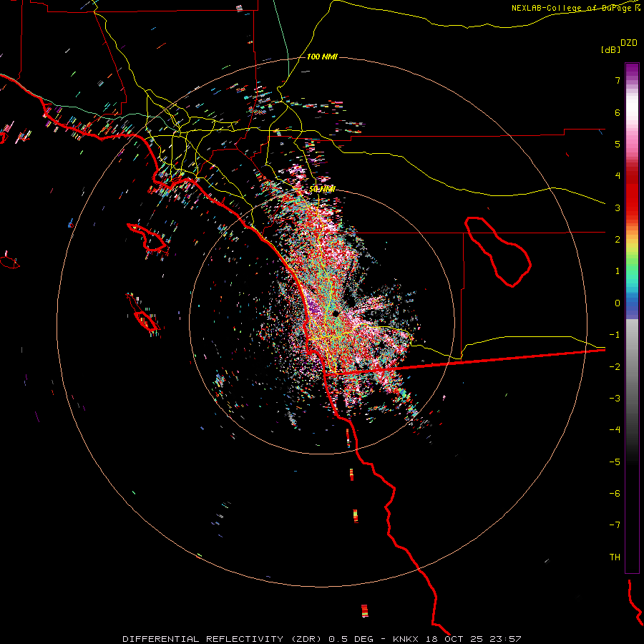Screen dimensions: 644x644
Task: Click the '-3' value on the color scale
Action: (x=615, y=399)
